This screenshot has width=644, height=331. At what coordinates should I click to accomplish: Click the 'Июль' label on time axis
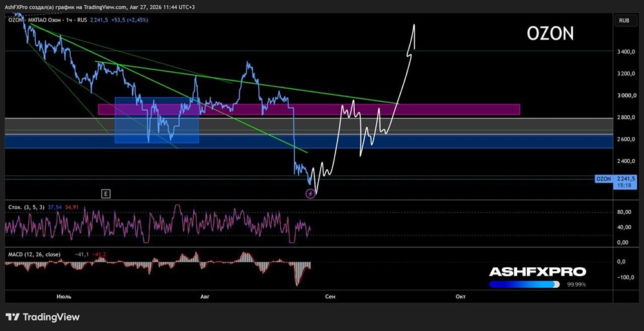[64, 296]
